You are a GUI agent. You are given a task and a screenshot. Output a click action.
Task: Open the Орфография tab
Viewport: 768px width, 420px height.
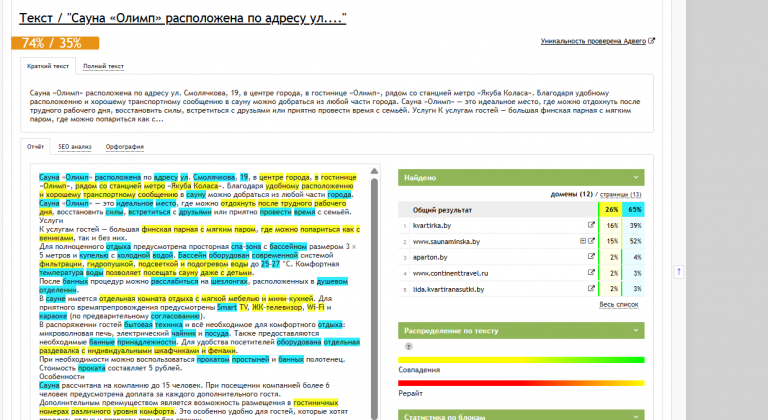[124, 147]
